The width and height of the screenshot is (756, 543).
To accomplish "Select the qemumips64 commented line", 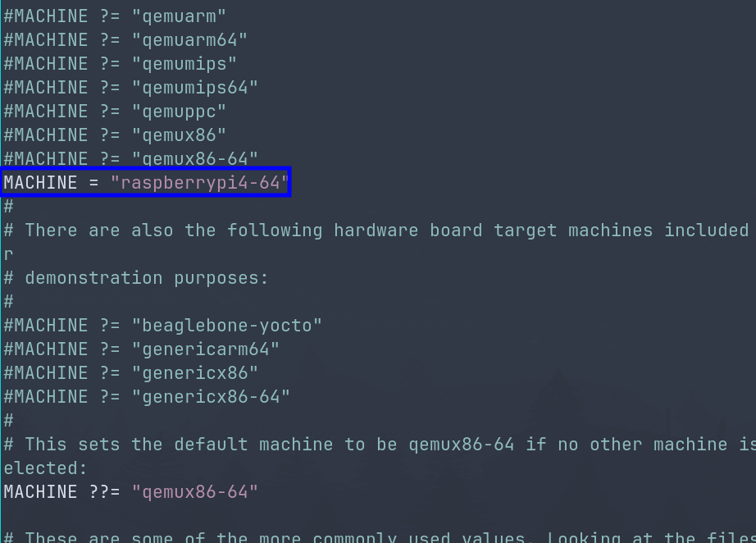I will pos(130,88).
